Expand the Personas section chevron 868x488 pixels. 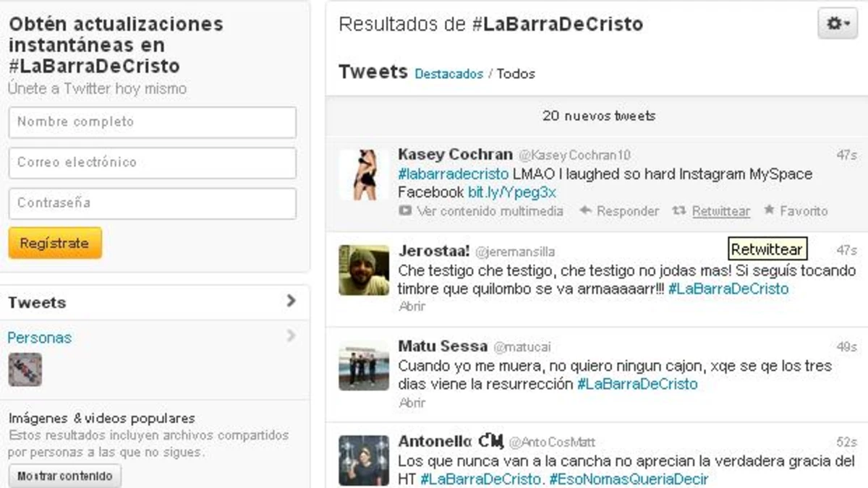tap(291, 336)
